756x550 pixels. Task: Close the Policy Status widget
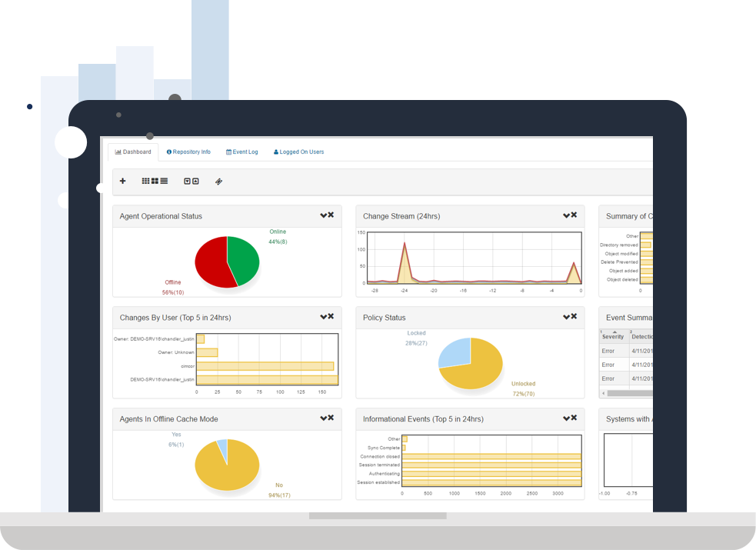tap(574, 317)
